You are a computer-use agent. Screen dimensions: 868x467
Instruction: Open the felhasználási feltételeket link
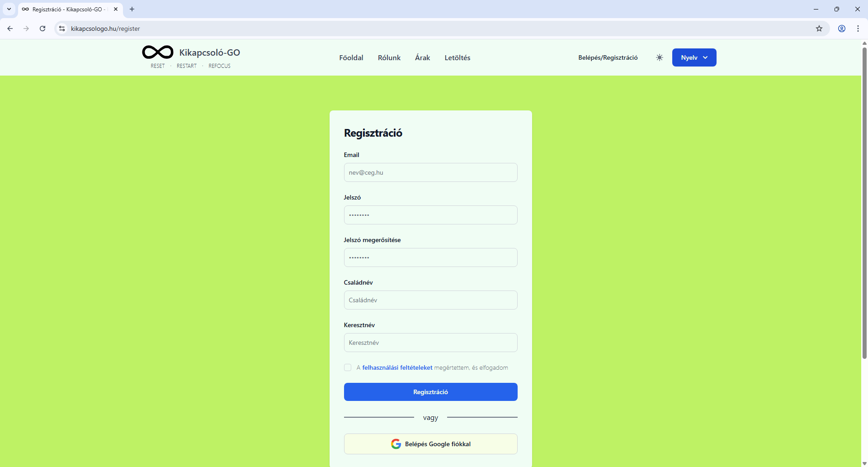pos(397,367)
